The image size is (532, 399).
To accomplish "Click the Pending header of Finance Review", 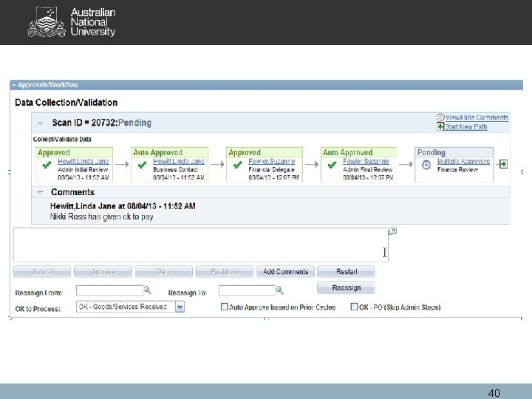I will pyautogui.click(x=454, y=152).
